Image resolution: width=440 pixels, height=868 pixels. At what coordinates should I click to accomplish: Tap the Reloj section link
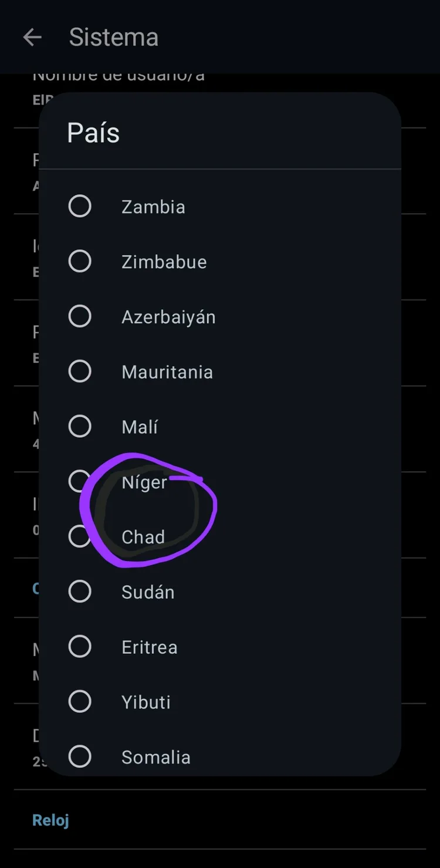pyautogui.click(x=50, y=820)
